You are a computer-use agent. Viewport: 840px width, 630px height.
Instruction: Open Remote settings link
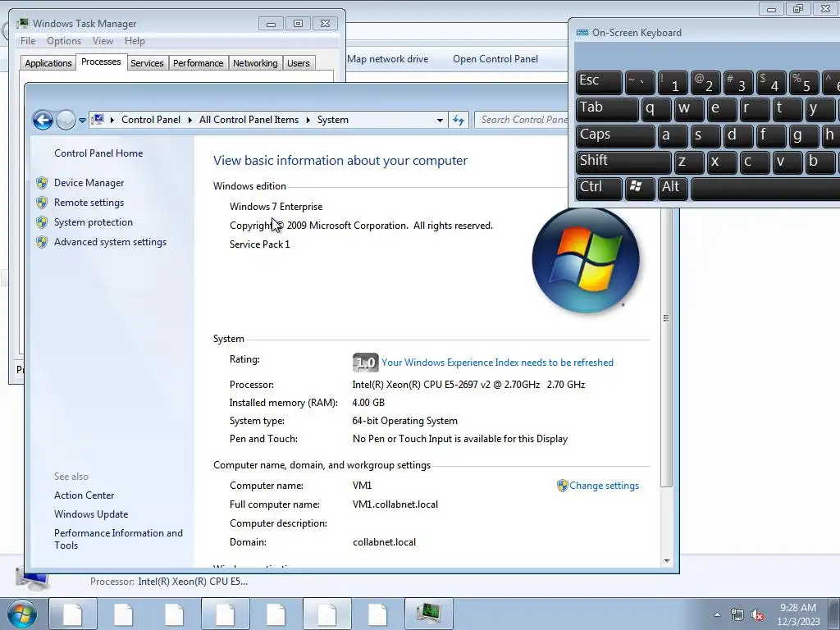click(x=89, y=203)
